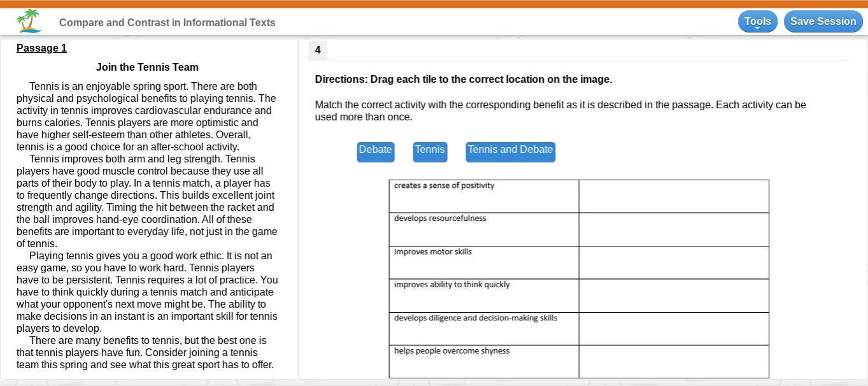
Task: Click the 'helps people overcome shyness' text
Action: click(452, 351)
